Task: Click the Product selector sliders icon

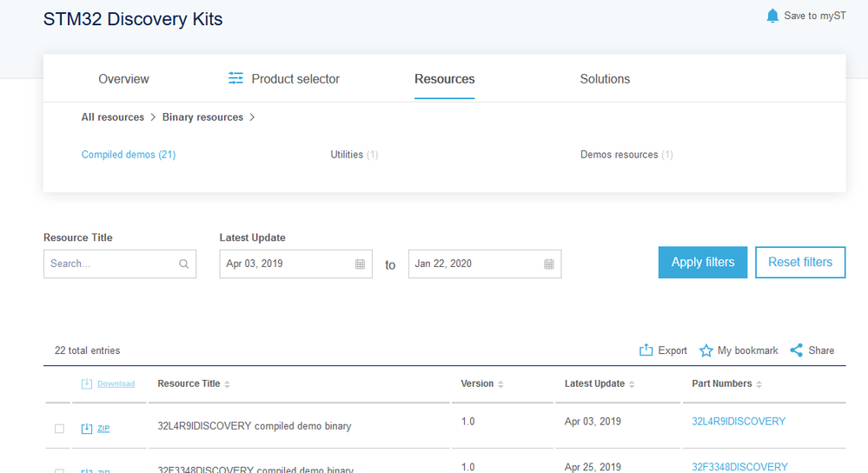Action: pyautogui.click(x=235, y=78)
